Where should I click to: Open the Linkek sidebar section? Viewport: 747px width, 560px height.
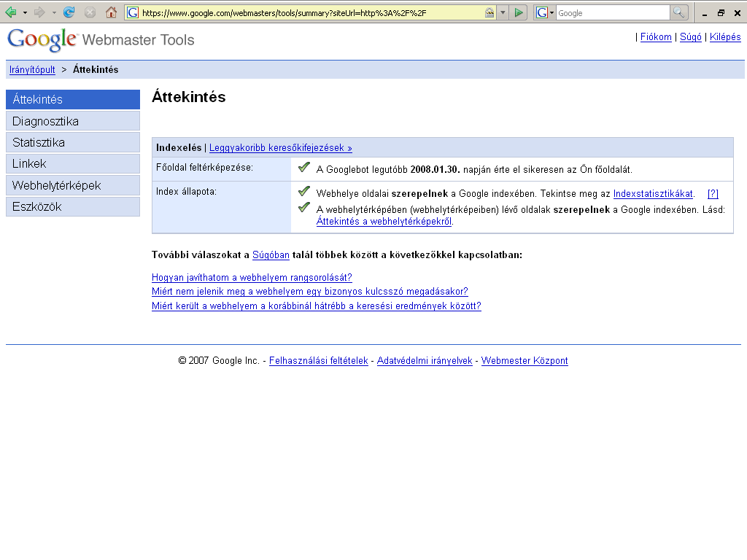pyautogui.click(x=73, y=164)
